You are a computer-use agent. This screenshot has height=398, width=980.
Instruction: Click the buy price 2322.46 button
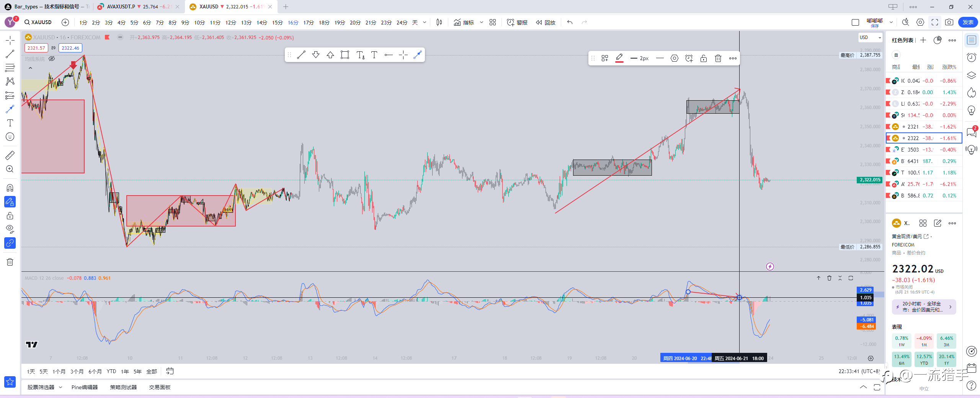tap(70, 48)
